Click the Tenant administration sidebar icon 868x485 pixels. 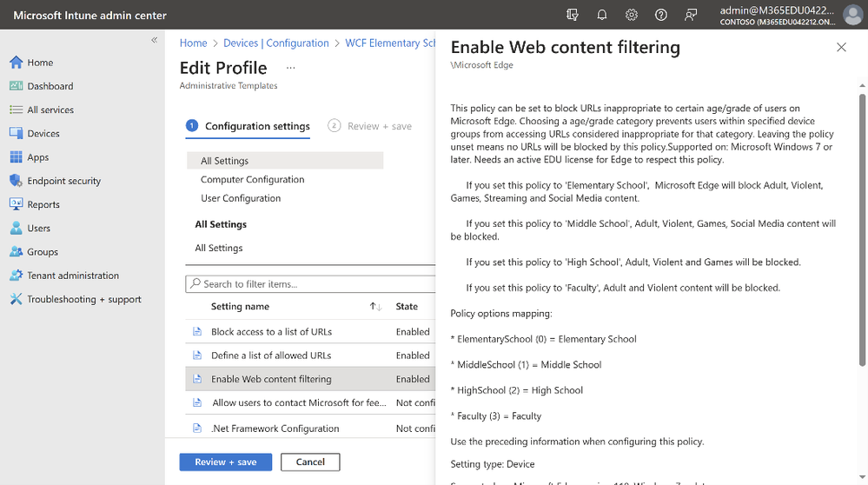point(16,276)
